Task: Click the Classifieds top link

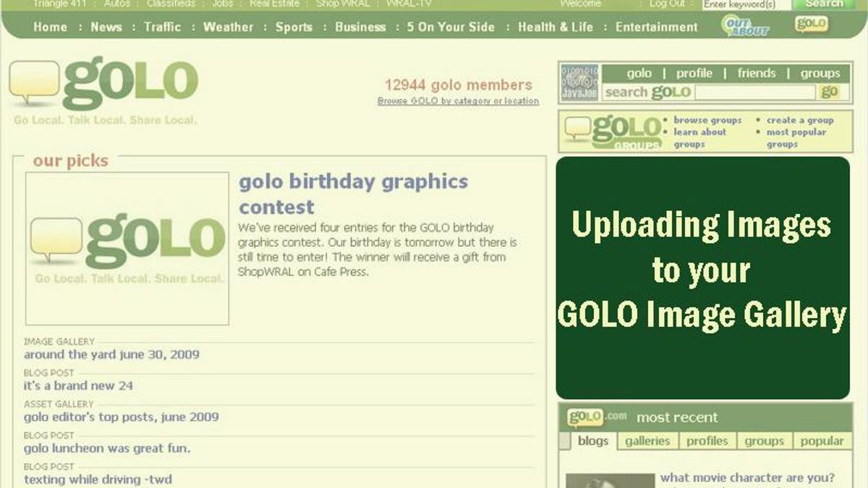Action: (171, 4)
